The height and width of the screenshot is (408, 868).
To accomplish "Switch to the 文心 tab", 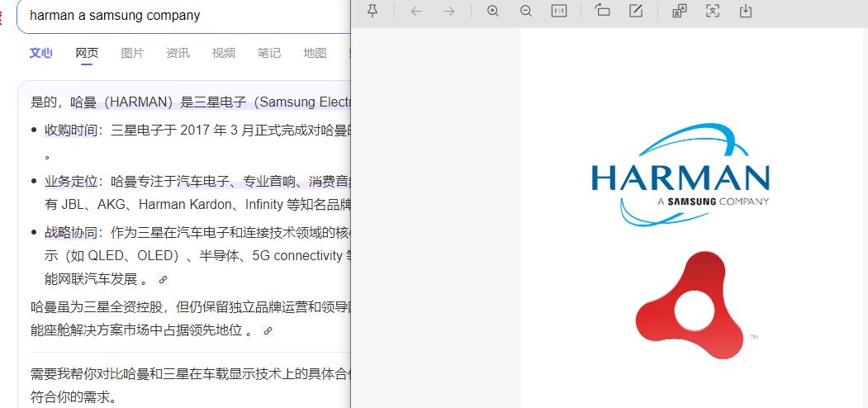I will click(x=41, y=53).
